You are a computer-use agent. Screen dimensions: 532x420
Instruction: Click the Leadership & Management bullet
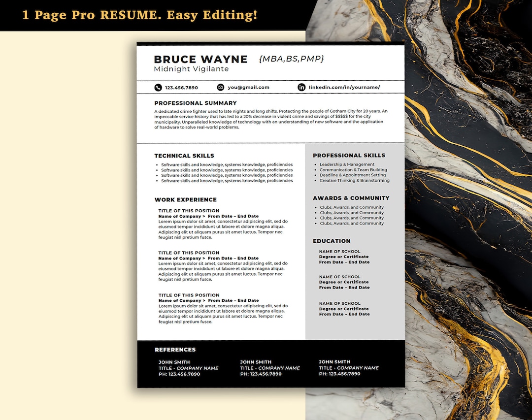click(347, 164)
